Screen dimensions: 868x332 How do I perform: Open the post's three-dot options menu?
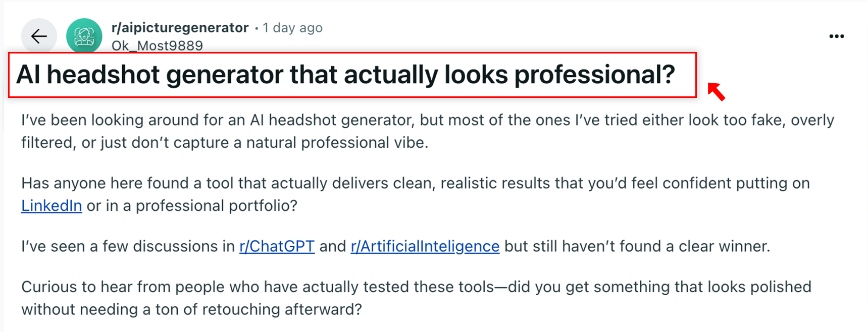[836, 36]
